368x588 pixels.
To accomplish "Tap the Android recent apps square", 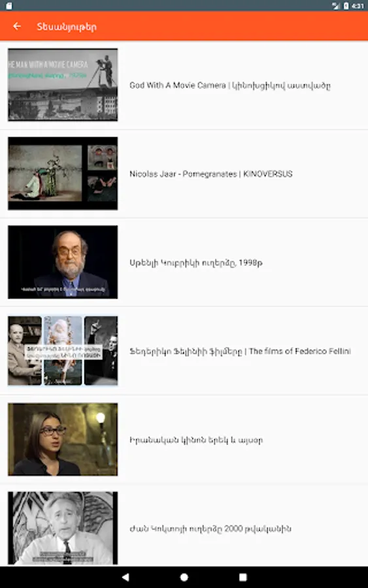I will (243, 577).
